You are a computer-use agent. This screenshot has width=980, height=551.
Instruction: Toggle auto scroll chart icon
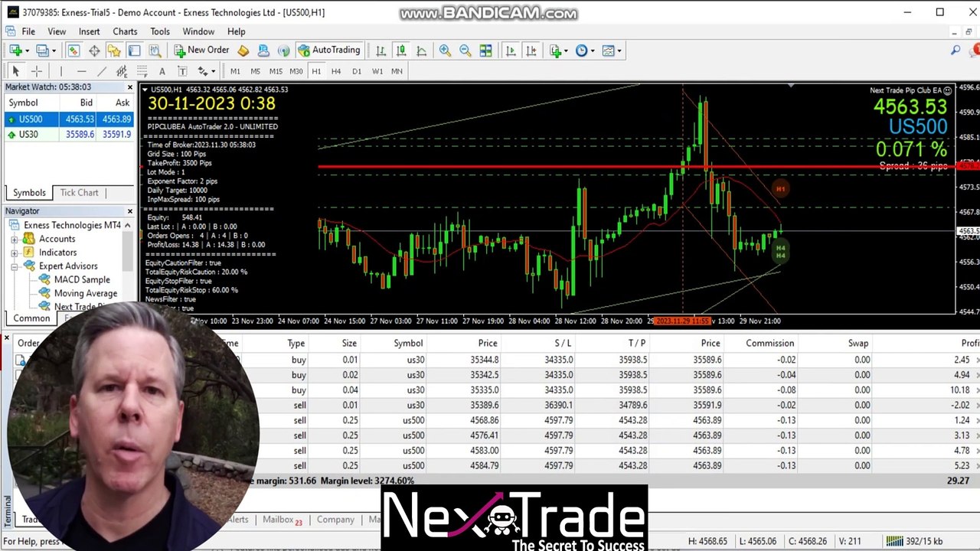[x=511, y=51]
